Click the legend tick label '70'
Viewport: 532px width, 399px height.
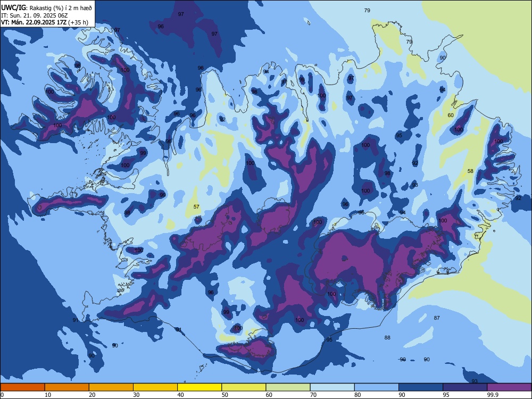(313, 395)
